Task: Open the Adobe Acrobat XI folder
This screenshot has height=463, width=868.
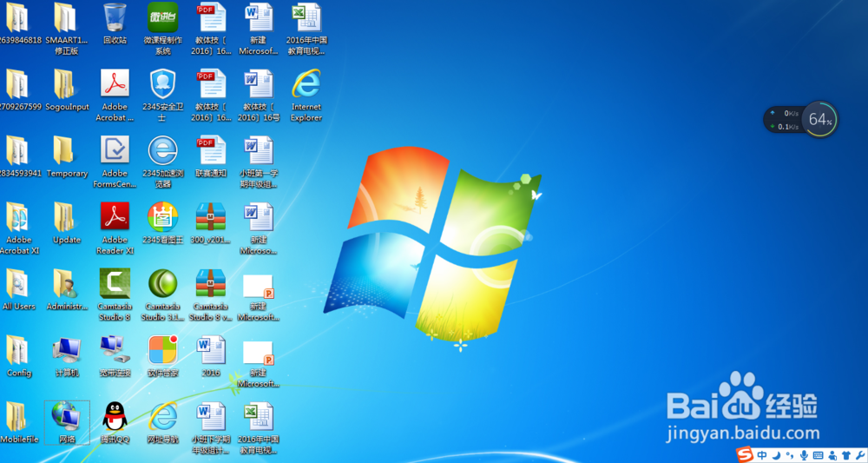Action: point(19,228)
